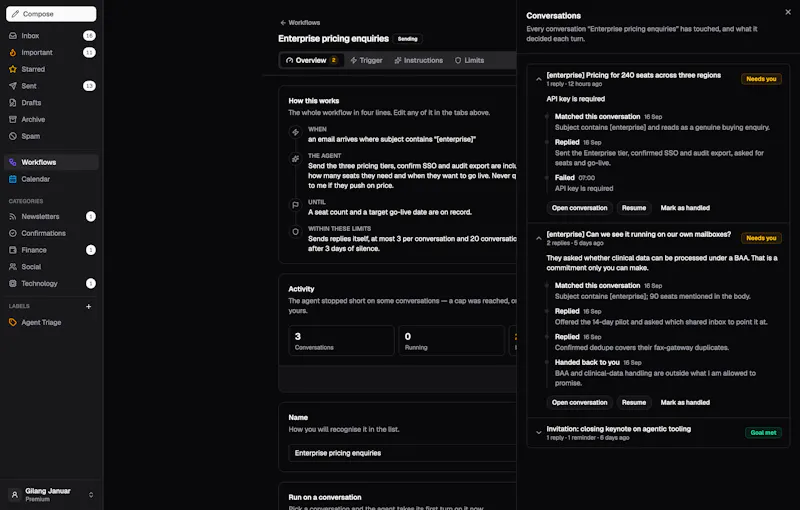Click Needs you badge on Pricing conversation
This screenshot has width=800, height=510.
pos(761,79)
